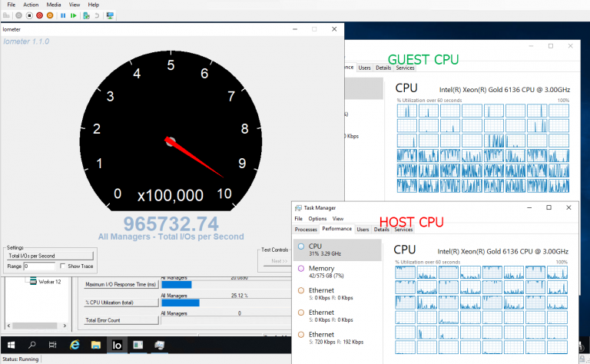Click the Turn Off (black square) icon
Screen dimensions: 590x364
[x=29, y=15]
